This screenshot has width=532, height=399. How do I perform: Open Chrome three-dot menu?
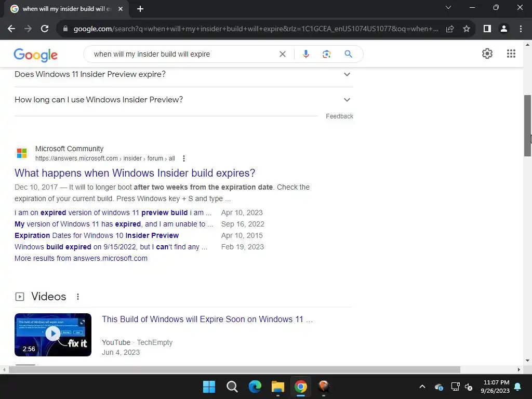point(521,29)
